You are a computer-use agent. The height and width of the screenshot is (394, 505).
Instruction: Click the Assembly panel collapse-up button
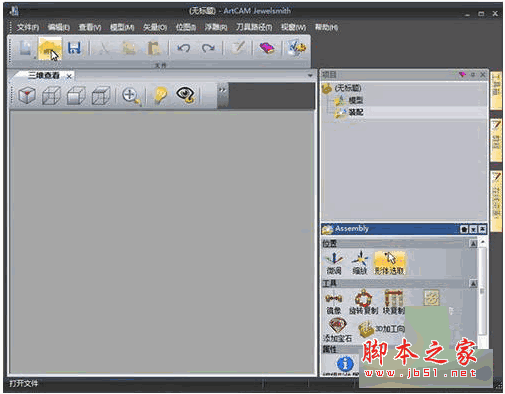click(482, 229)
